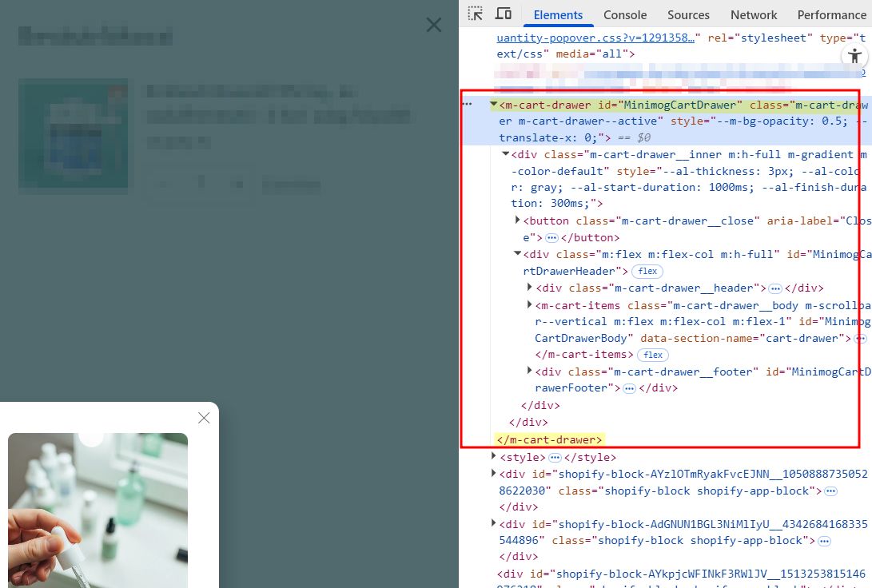Expand the ellipsis inside the close button node
872x588 pixels.
coord(551,238)
